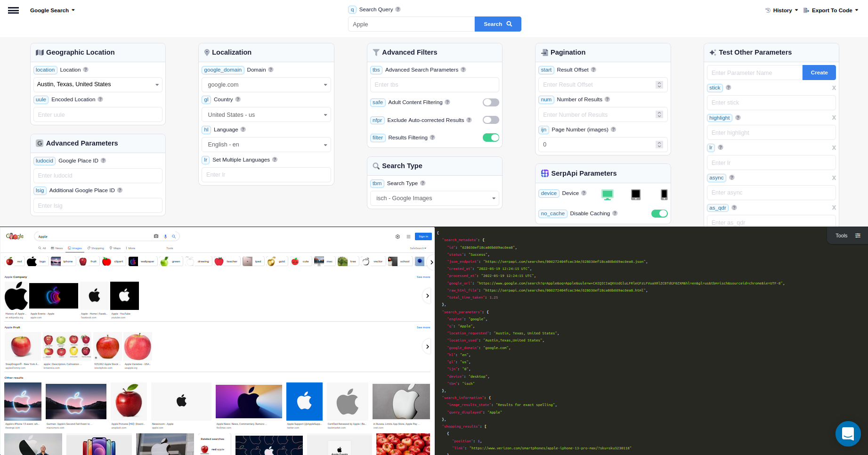Open the History dropdown
The height and width of the screenshot is (455, 868).
click(782, 10)
